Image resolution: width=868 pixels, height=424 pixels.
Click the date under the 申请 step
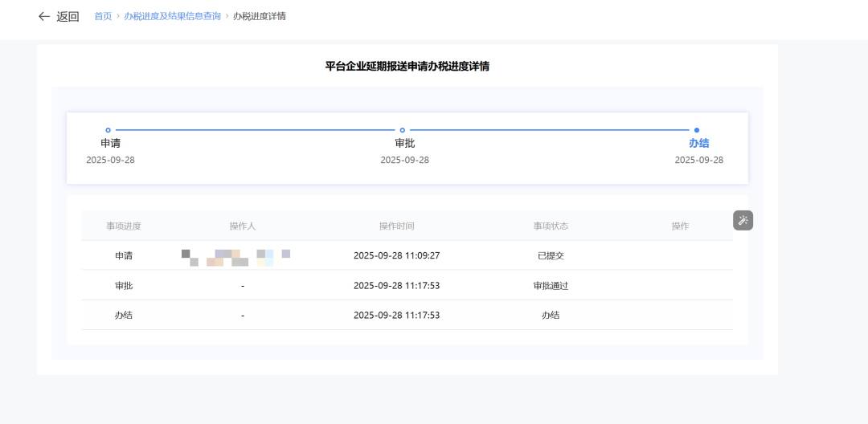click(x=110, y=161)
